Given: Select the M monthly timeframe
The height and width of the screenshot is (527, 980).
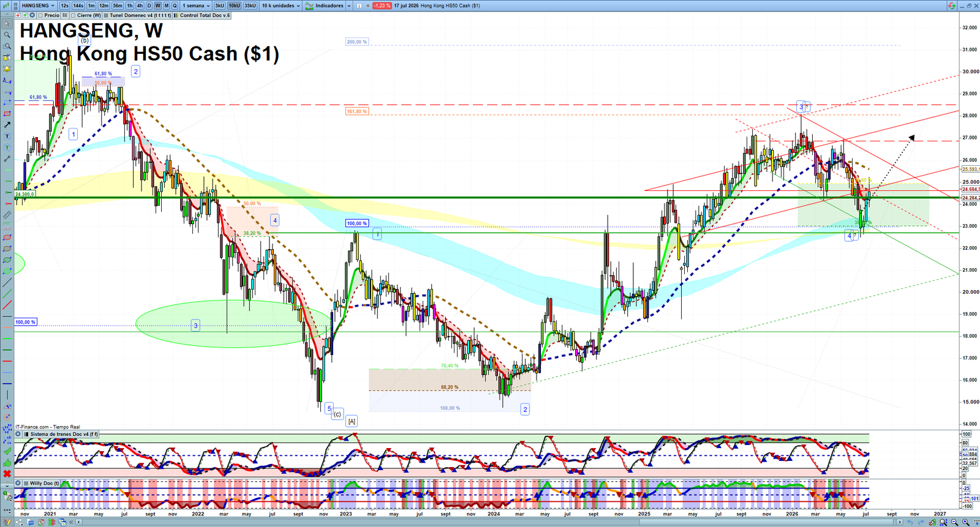Looking at the screenshot, I should (166, 6).
